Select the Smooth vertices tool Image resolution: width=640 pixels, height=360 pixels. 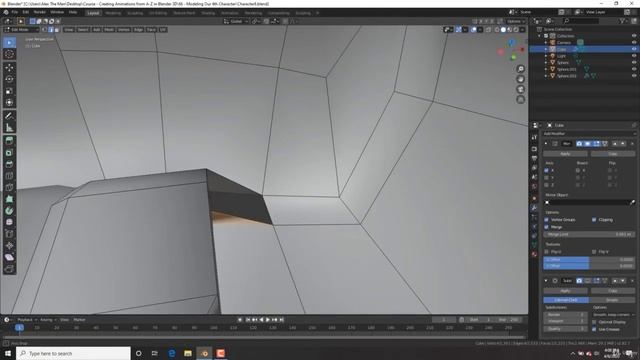[9, 222]
